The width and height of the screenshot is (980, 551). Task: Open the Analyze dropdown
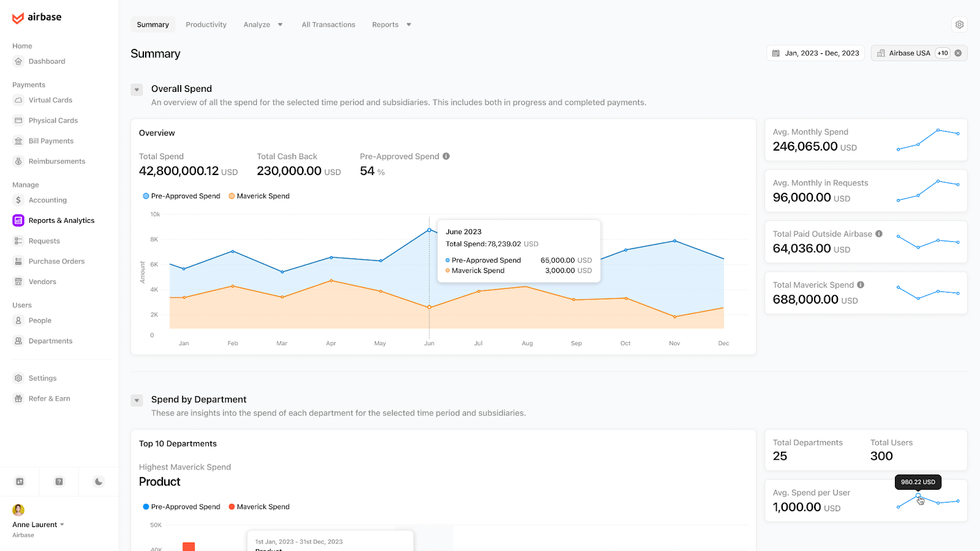click(263, 24)
